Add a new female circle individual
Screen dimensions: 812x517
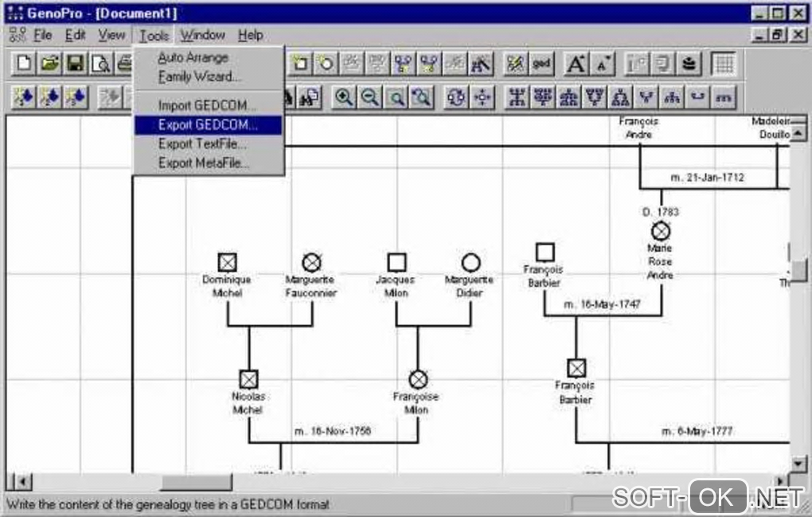coord(326,64)
